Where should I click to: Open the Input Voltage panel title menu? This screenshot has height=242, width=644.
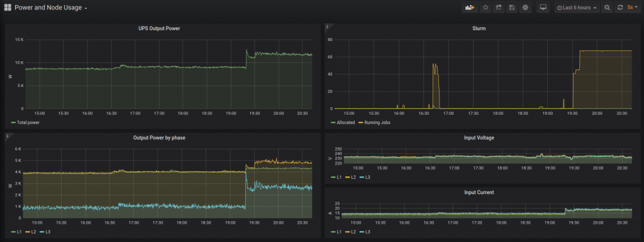(479, 138)
